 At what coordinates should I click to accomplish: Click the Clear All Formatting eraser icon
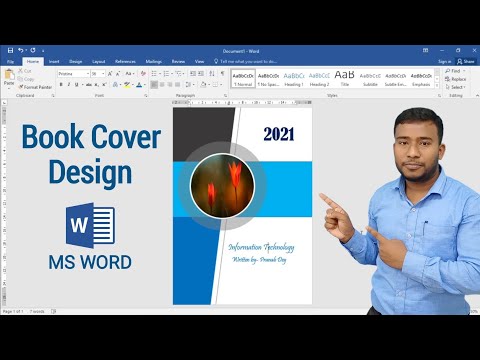(143, 74)
